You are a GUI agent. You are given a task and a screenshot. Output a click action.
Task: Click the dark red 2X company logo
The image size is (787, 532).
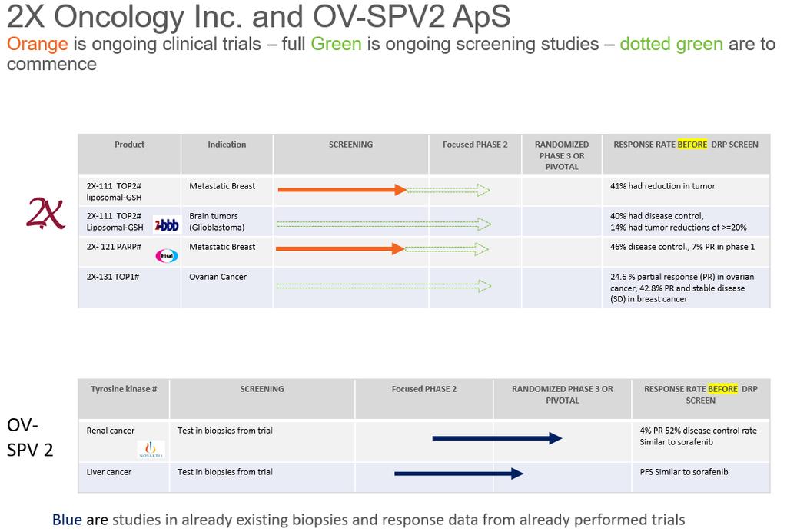click(45, 214)
